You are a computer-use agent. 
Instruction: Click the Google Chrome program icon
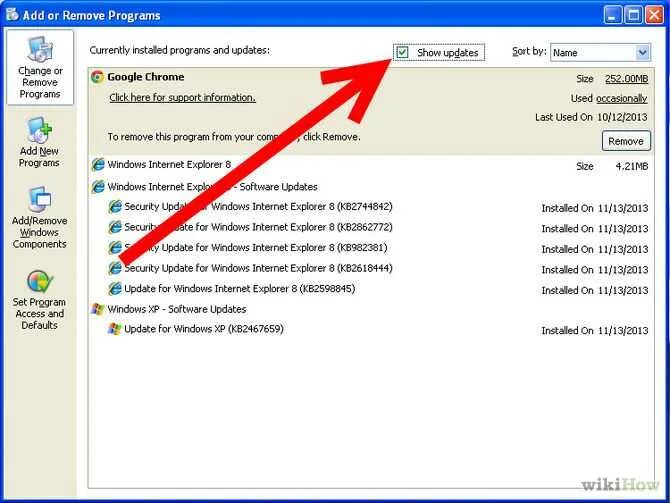tap(97, 77)
